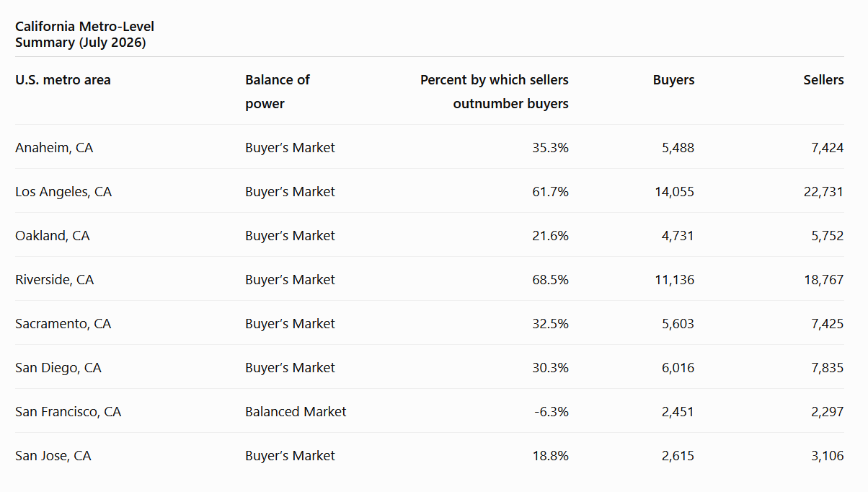Screen dimensions: 868x492
Task: Select the 14,055 buyers value
Action: 673,192
